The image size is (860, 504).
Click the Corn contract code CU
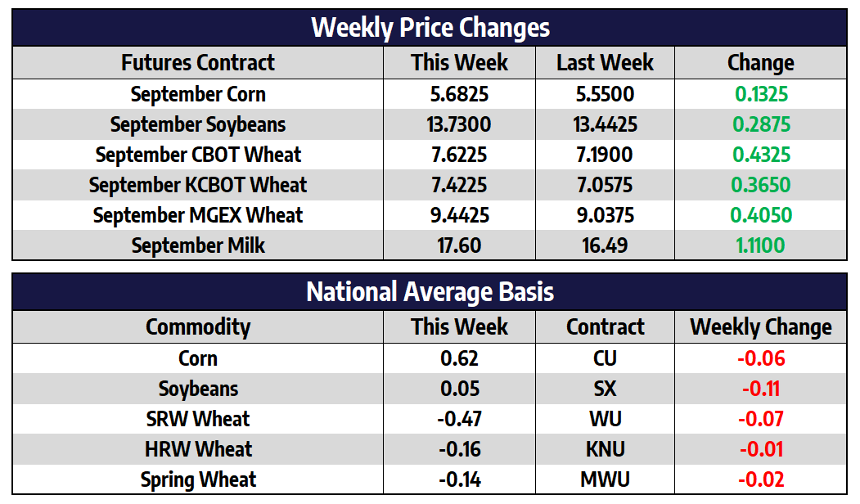pyautogui.click(x=605, y=358)
